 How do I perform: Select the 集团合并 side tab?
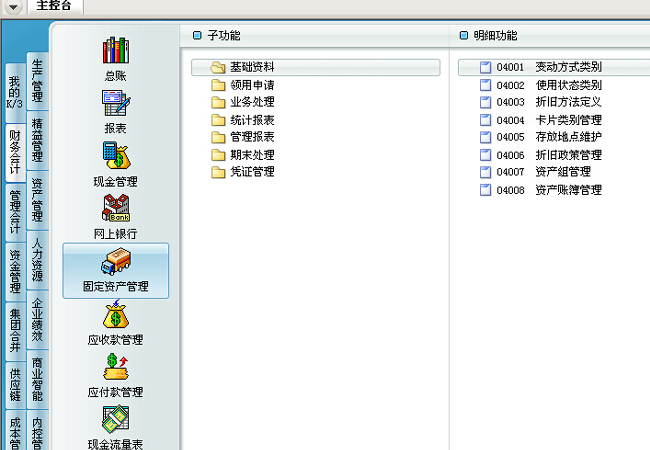point(15,331)
